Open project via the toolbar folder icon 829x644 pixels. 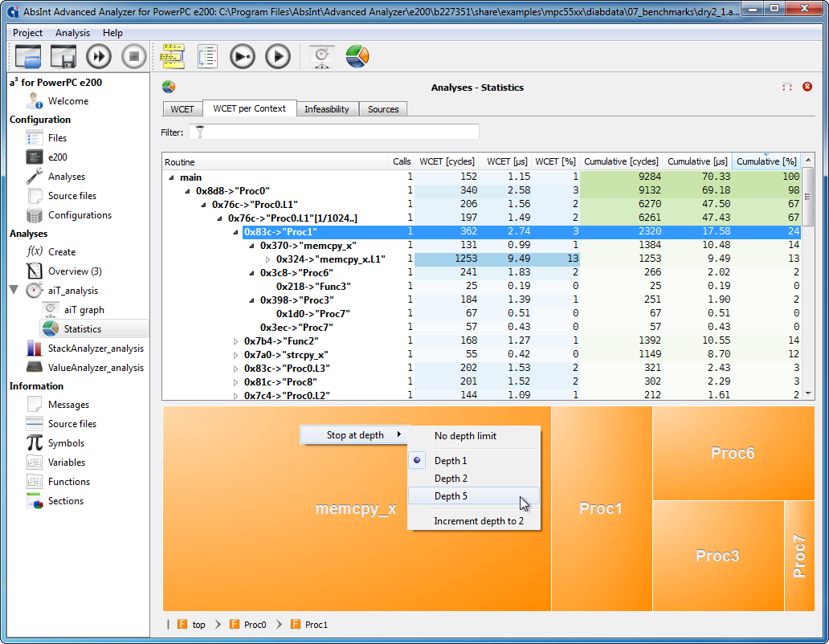[x=28, y=56]
